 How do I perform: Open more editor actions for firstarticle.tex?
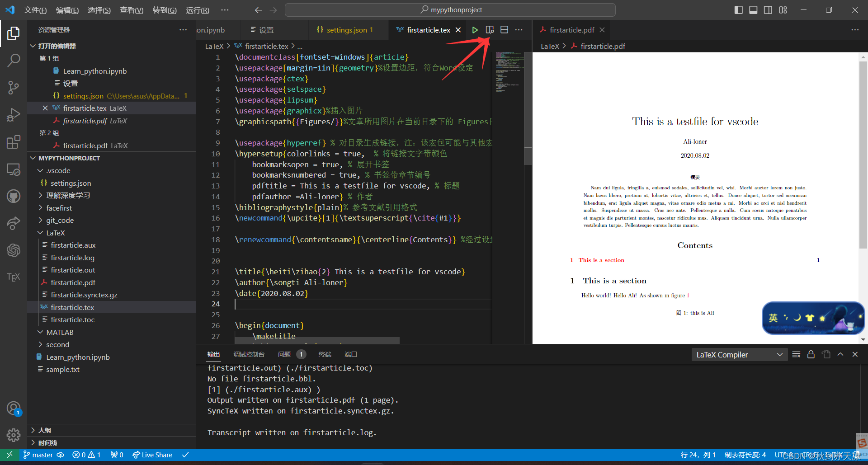pyautogui.click(x=519, y=30)
